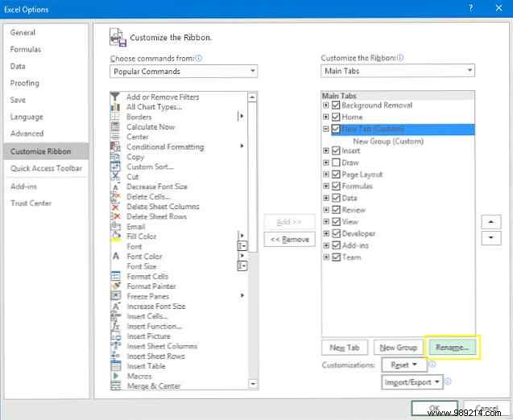
Task: Open the Popular Commands dropdown
Action: point(184,72)
